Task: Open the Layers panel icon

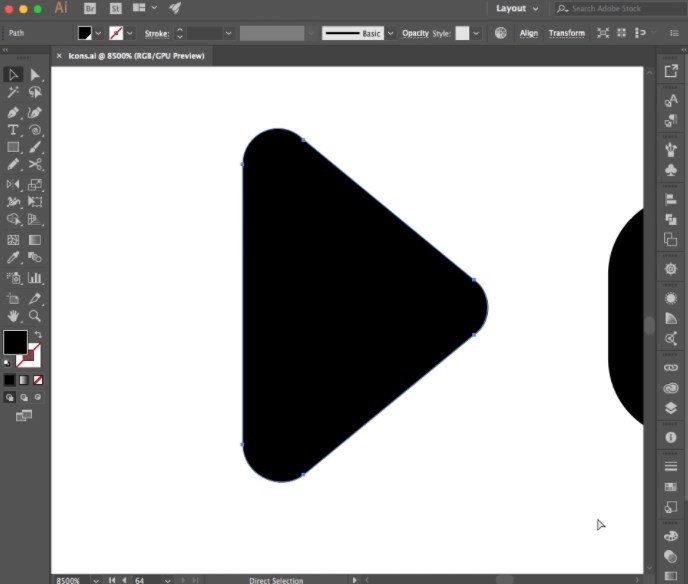Action: tap(670, 408)
